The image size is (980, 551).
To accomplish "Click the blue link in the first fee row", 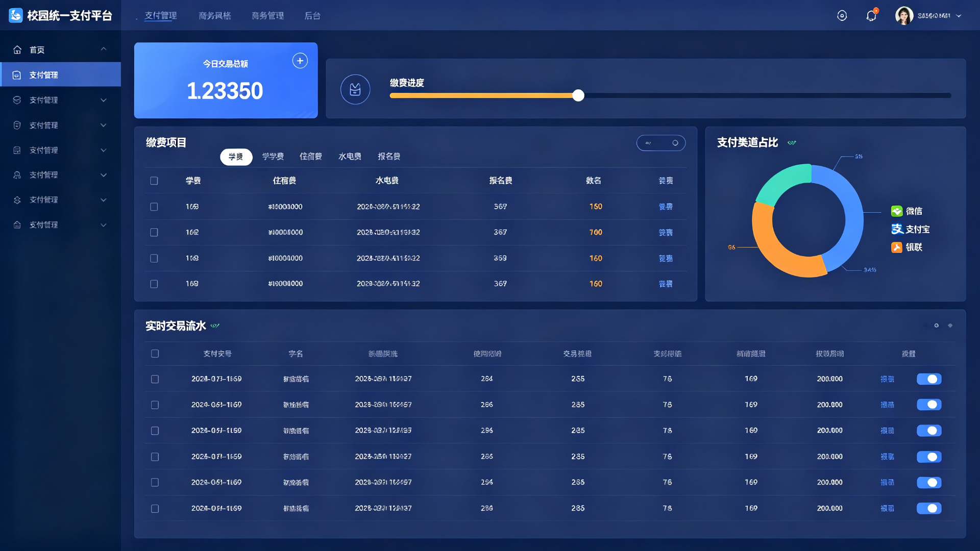I will pyautogui.click(x=666, y=207).
